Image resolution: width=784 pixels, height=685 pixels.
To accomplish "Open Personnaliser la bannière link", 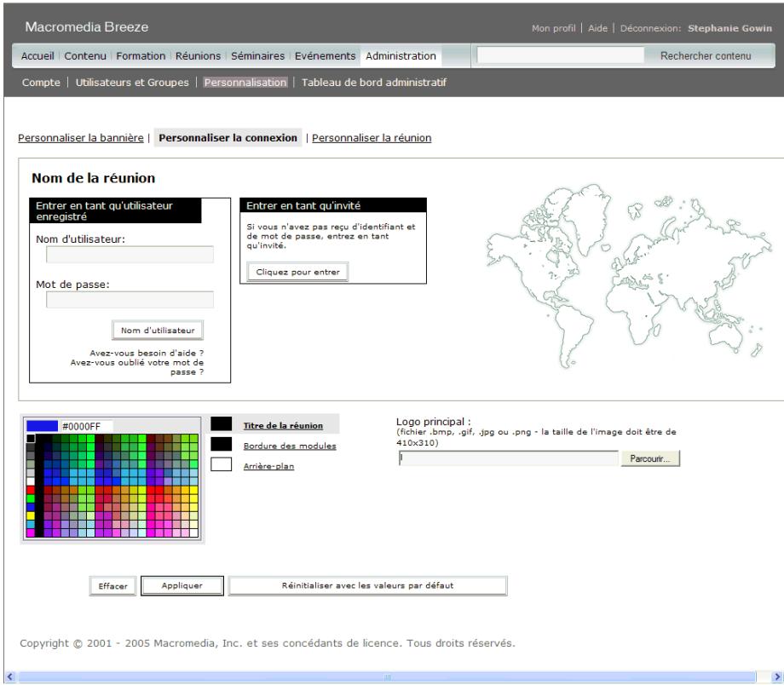I will (x=80, y=138).
